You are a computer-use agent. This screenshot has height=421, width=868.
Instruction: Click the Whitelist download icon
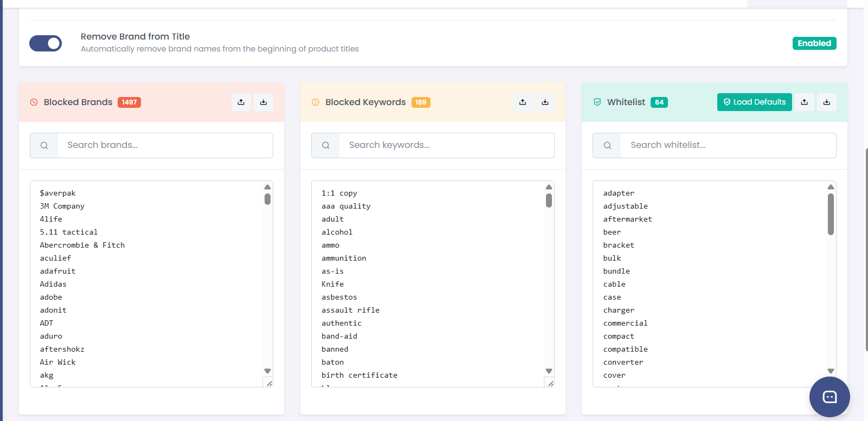[x=827, y=102]
